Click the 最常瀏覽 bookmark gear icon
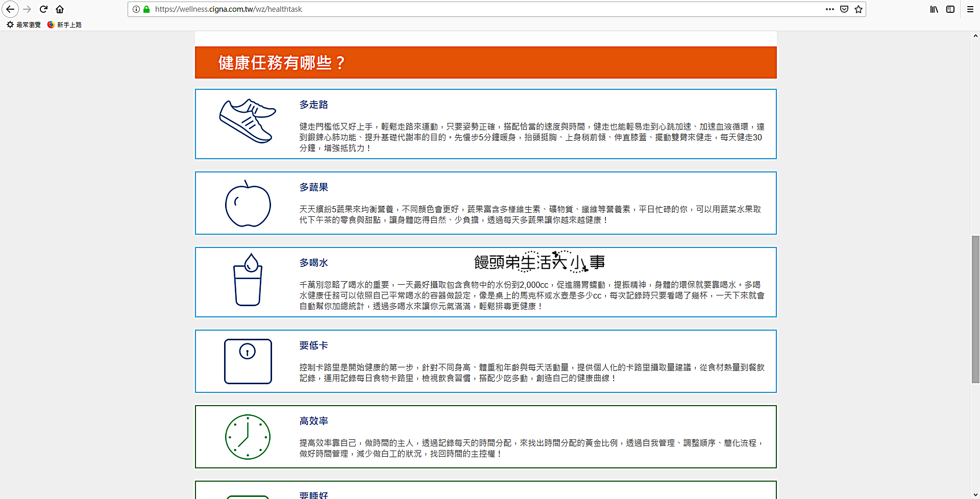 [10, 24]
